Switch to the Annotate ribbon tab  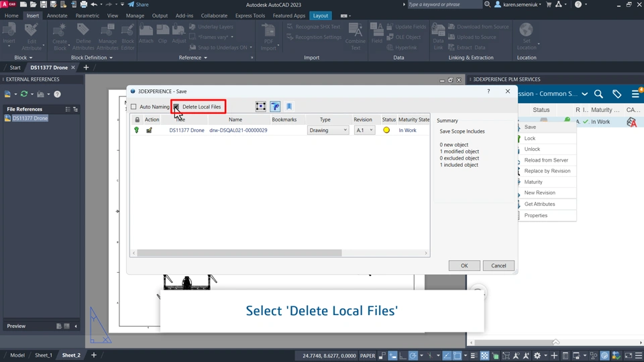[x=57, y=15]
